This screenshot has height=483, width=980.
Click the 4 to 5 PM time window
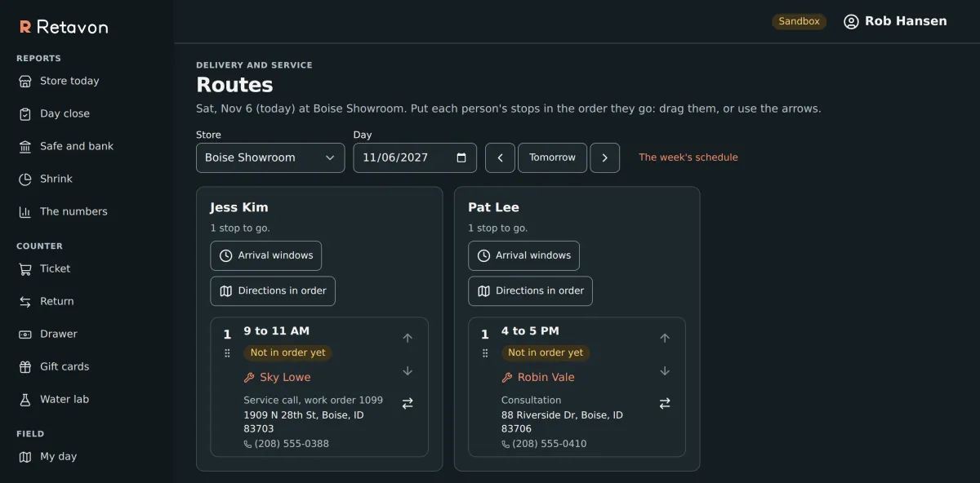tap(530, 330)
